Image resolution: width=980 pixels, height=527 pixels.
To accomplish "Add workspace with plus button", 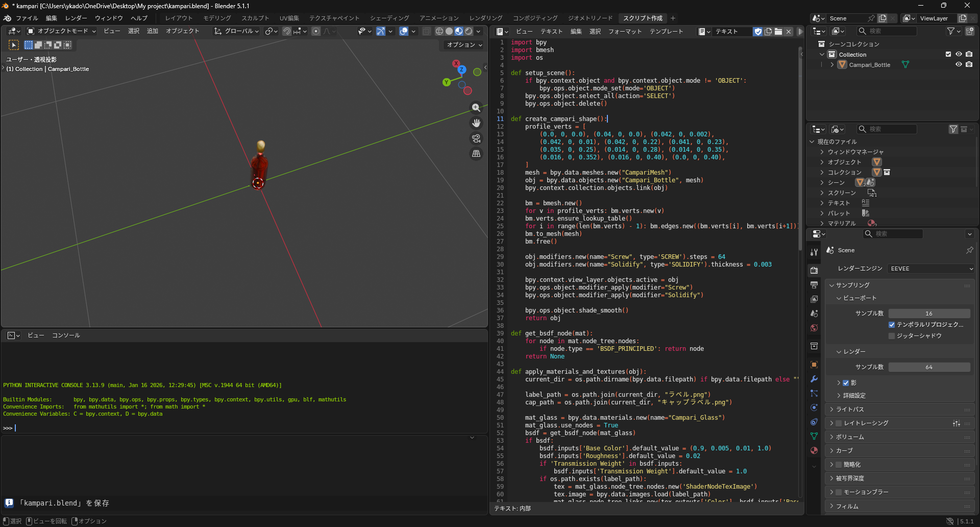I will 673,18.
